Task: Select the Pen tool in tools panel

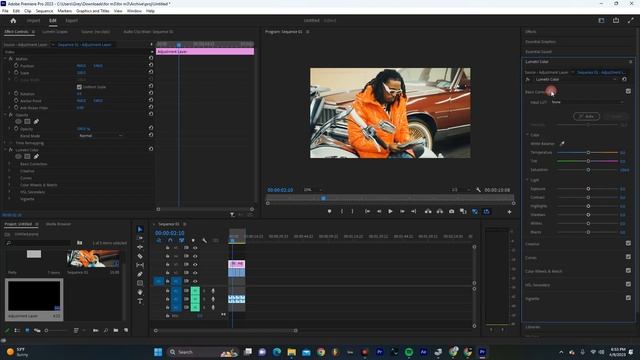Action: pos(140,274)
